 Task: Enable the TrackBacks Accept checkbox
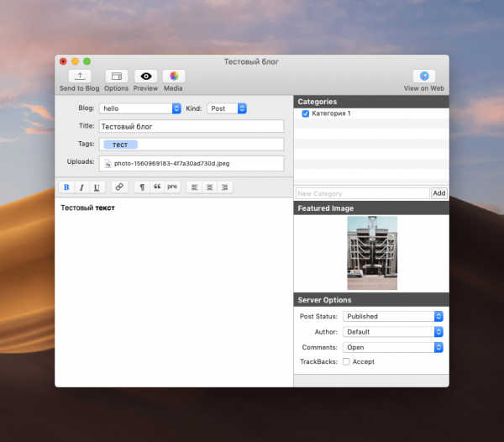tap(346, 361)
